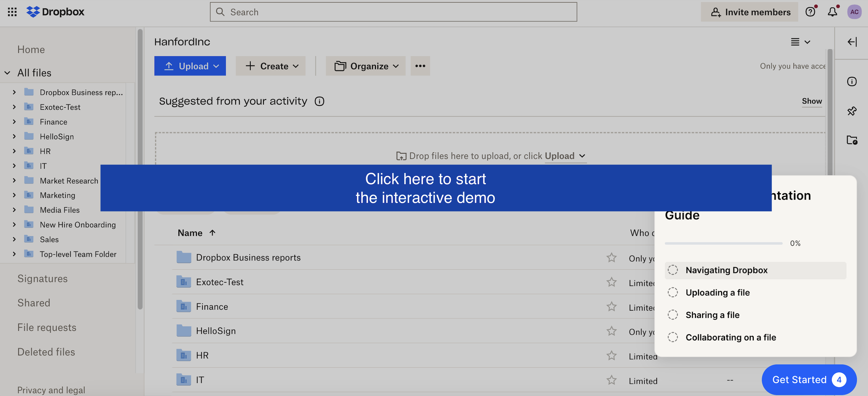Screen dimensions: 868x396
Task: Open Shared in sidebar
Action: coord(34,303)
